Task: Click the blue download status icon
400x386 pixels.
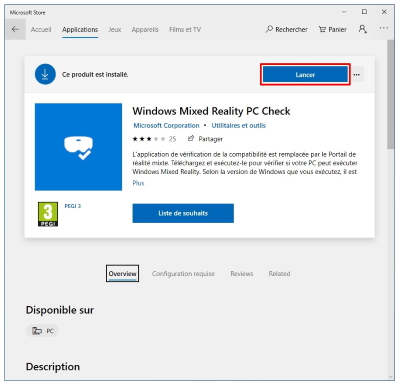Action: click(45, 74)
